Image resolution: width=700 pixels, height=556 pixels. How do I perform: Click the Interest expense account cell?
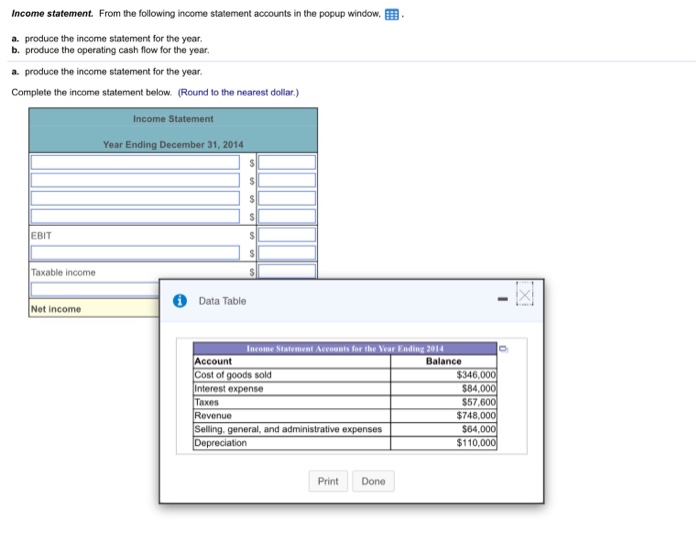tap(292, 389)
